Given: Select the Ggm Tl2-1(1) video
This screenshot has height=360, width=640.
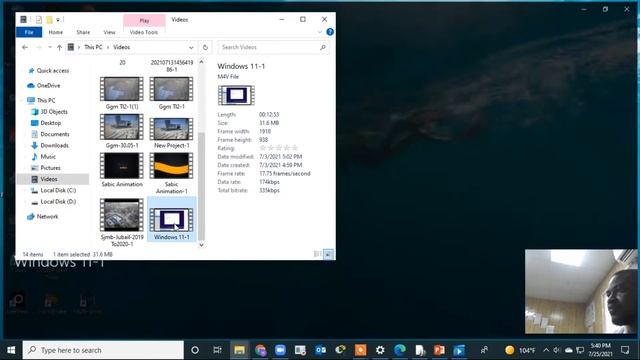Looking at the screenshot, I should 122,93.
